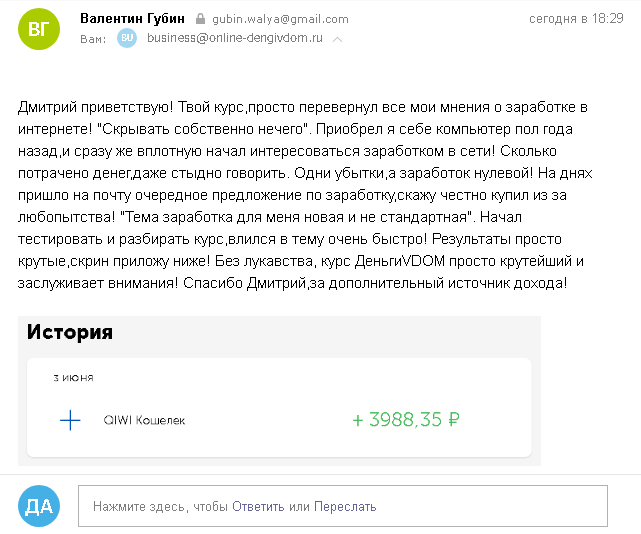641x534 pixels.
Task: Click the message timestamp сегодня в 18:29
Action: [576, 18]
